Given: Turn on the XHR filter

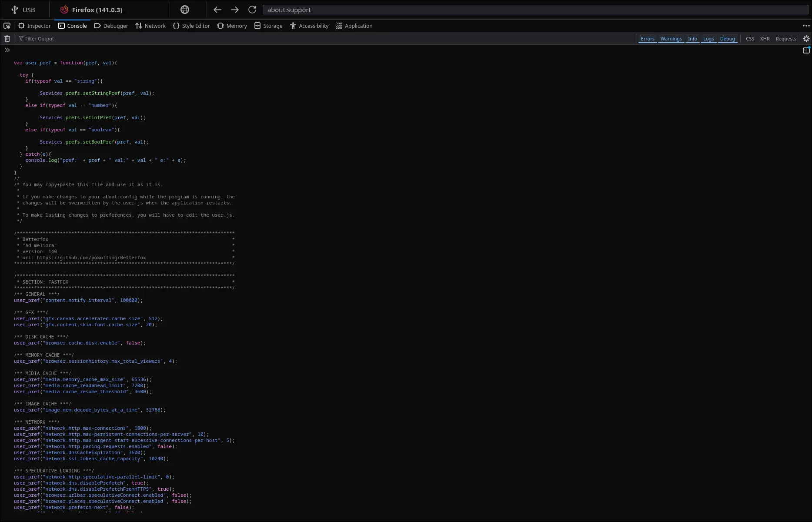Looking at the screenshot, I should (765, 39).
